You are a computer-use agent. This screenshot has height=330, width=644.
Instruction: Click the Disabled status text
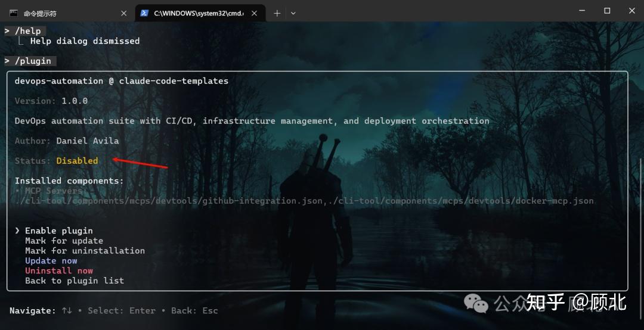click(77, 160)
